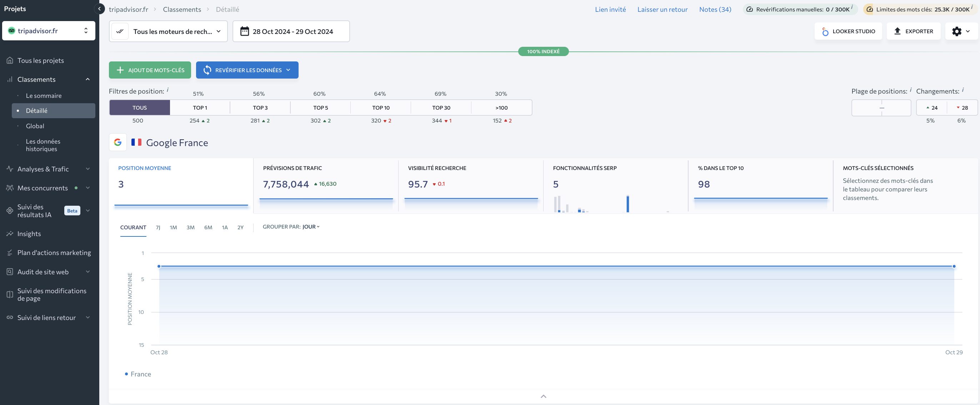980x405 pixels.
Task: Switch chart range to 7J
Action: click(x=158, y=227)
